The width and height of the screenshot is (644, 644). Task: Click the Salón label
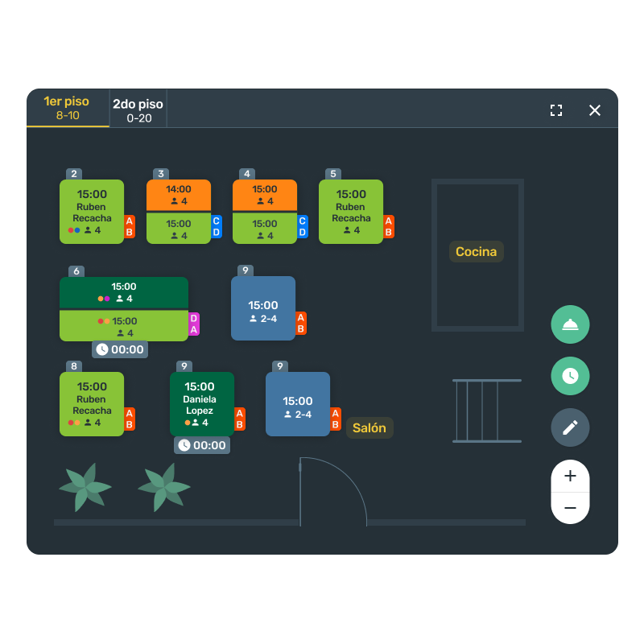point(369,428)
